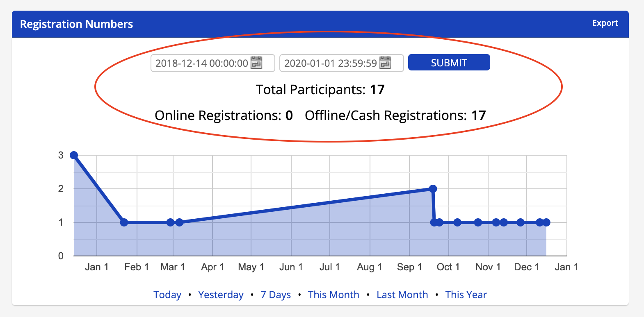
Task: Click the Export link in header
Action: click(x=605, y=23)
